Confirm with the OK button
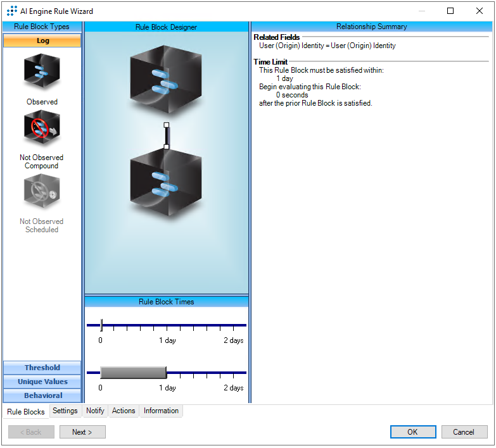 [x=412, y=432]
